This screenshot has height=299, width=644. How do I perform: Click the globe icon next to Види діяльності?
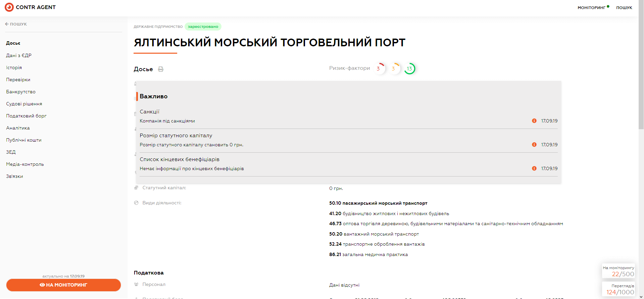point(136,203)
